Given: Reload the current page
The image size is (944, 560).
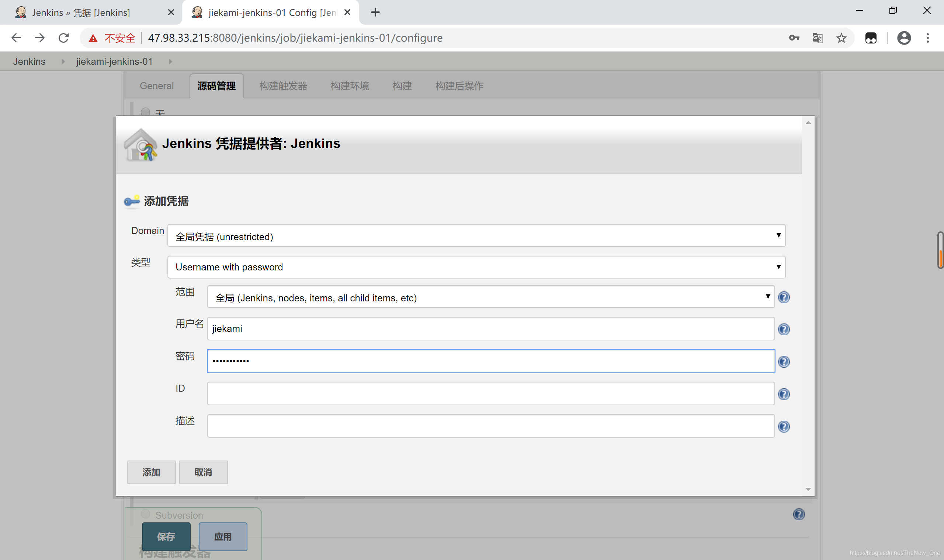Looking at the screenshot, I should 63,38.
